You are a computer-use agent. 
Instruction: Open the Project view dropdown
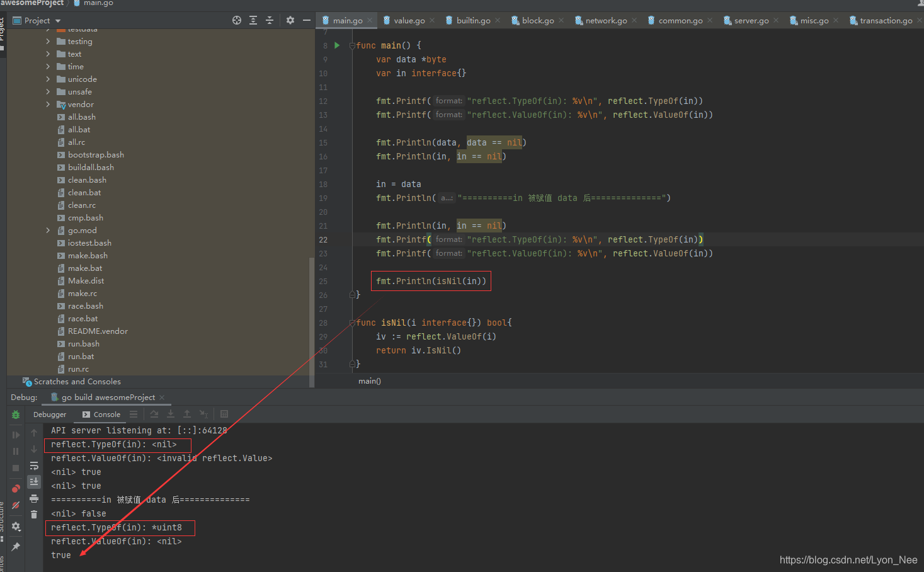click(37, 20)
